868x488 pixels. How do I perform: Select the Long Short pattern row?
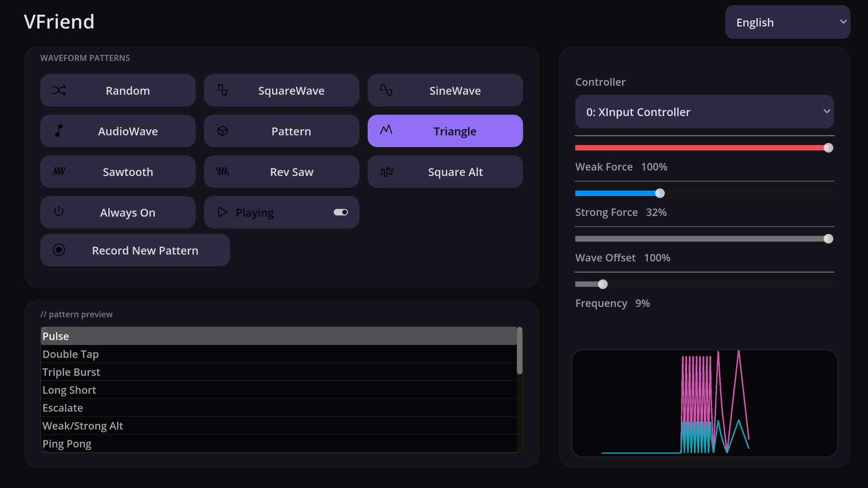pyautogui.click(x=279, y=390)
